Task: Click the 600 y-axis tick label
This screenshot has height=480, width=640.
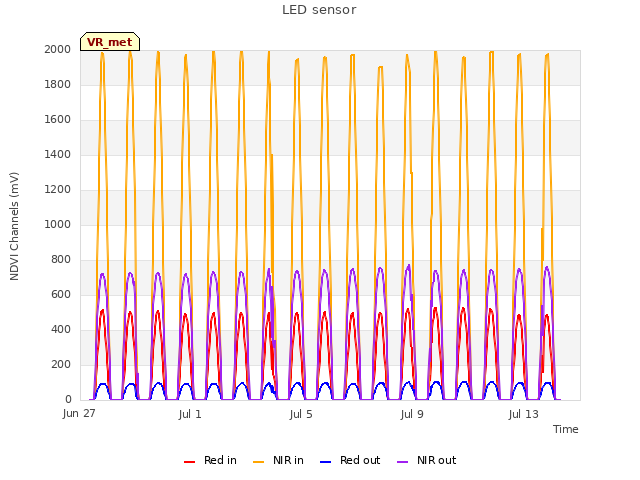Action: tap(61, 294)
